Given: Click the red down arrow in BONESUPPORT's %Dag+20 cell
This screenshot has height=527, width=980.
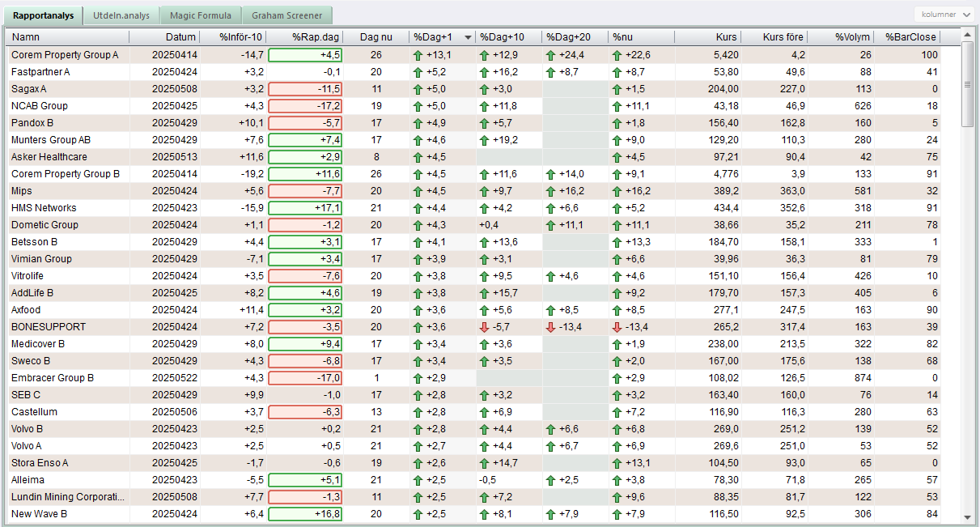Looking at the screenshot, I should [551, 327].
